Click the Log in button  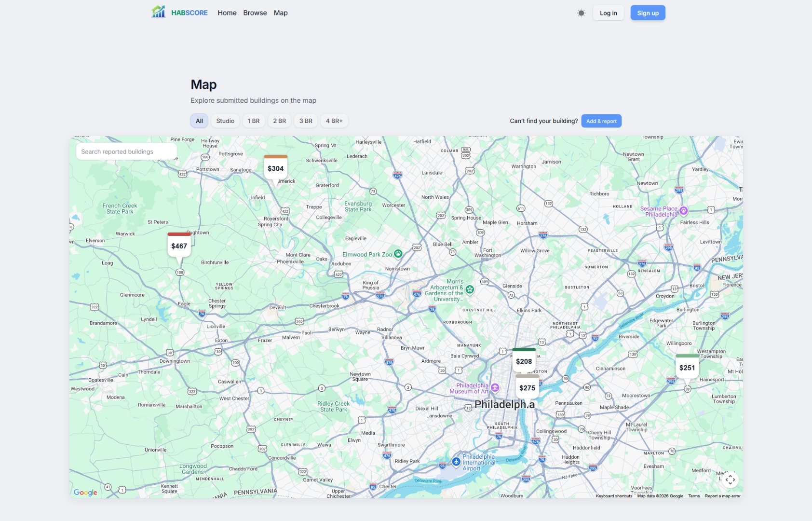click(x=609, y=13)
